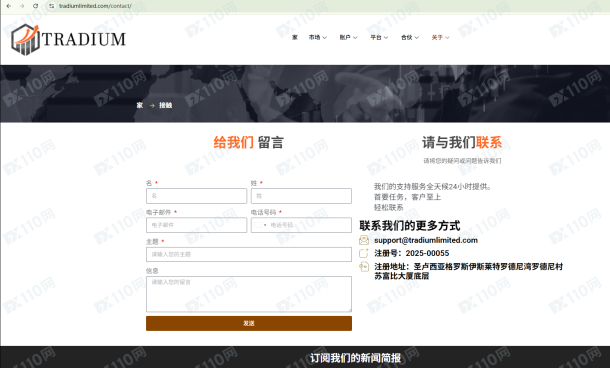The image size is (610, 368).
Task: Expand the 市场 menu
Action: 317,37
